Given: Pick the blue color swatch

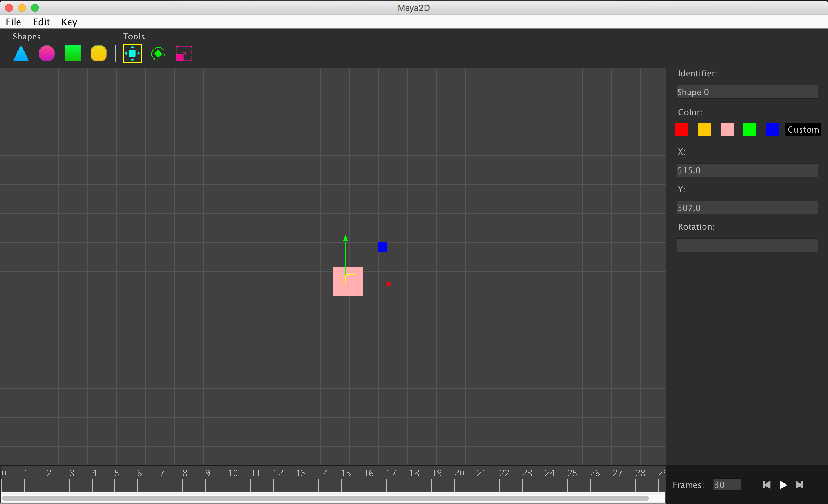Looking at the screenshot, I should 772,129.
